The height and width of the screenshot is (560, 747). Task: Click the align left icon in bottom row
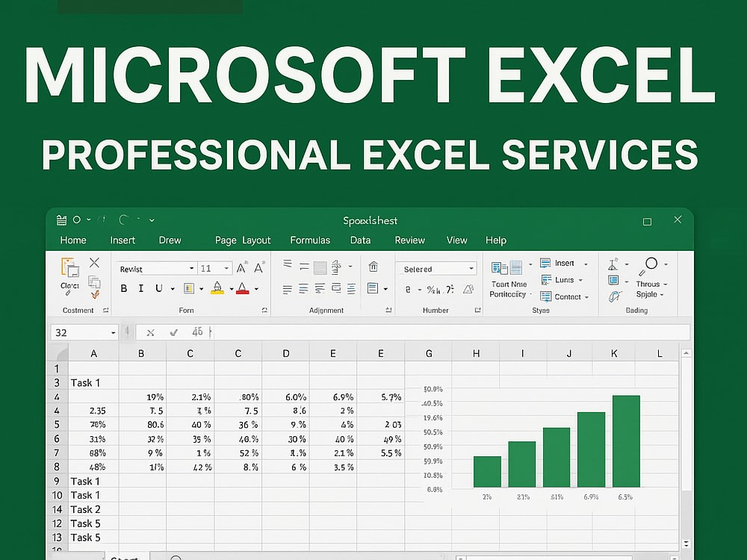tap(288, 289)
